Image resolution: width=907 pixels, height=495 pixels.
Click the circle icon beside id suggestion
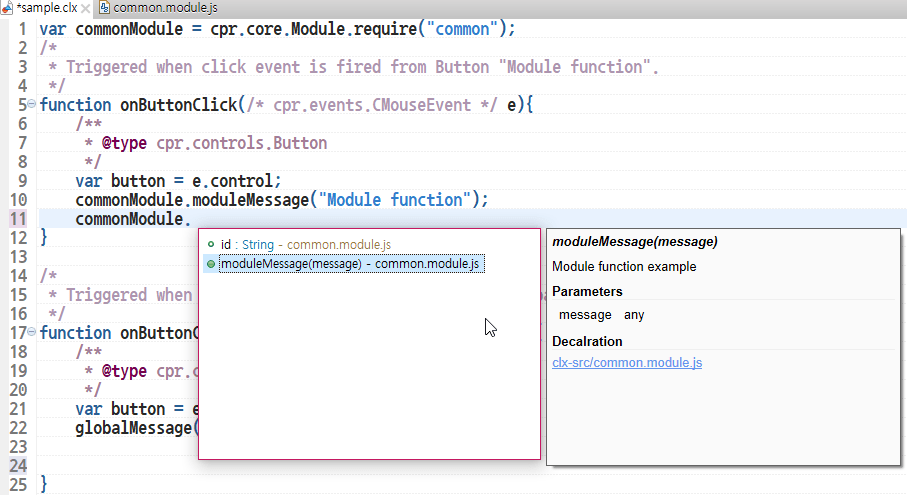coord(211,245)
